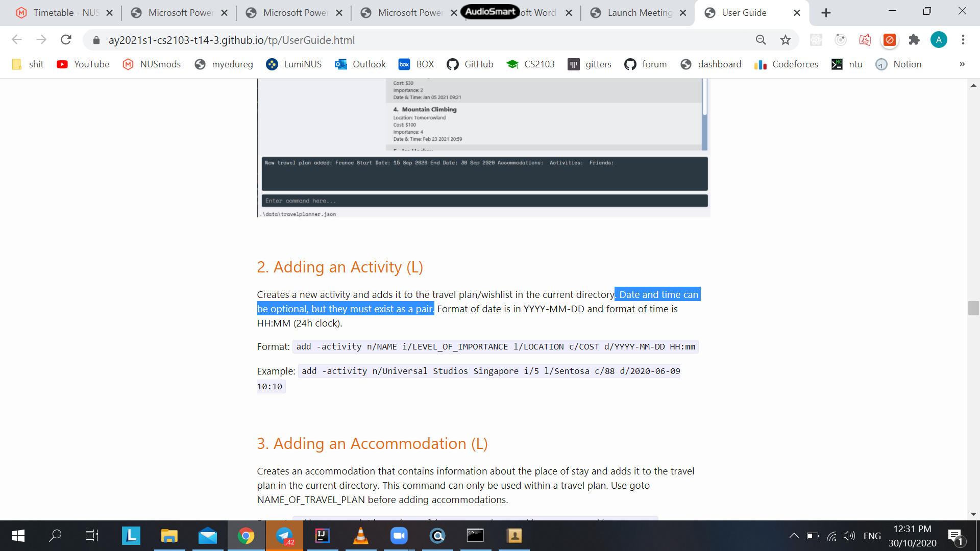Bookmark this page with star icon
This screenshot has height=551, width=980.
point(785,40)
